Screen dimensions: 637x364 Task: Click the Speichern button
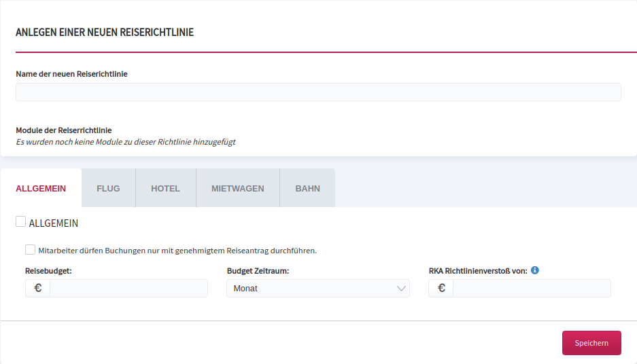[591, 343]
